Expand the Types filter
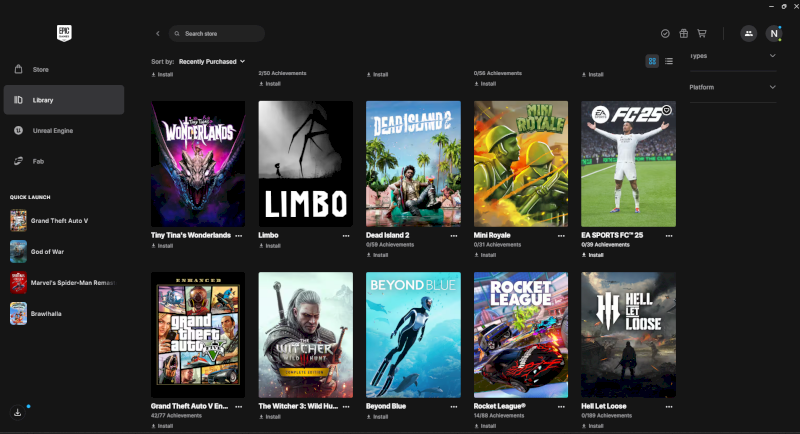 click(733, 56)
